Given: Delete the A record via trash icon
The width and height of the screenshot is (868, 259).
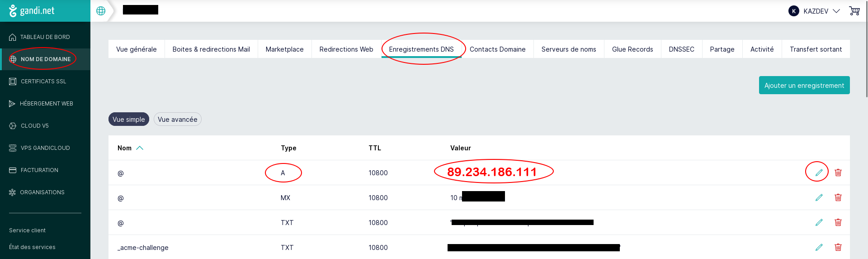Looking at the screenshot, I should pos(838,173).
